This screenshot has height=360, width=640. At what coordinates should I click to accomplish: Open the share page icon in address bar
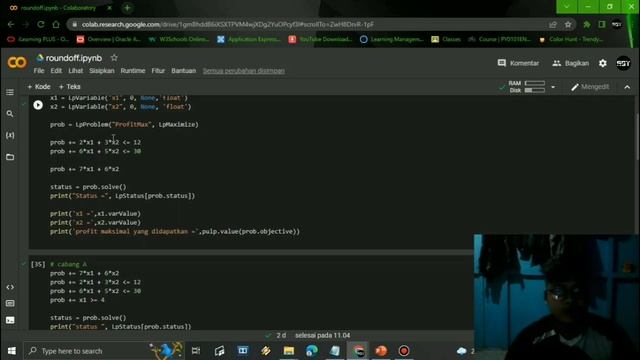553,24
